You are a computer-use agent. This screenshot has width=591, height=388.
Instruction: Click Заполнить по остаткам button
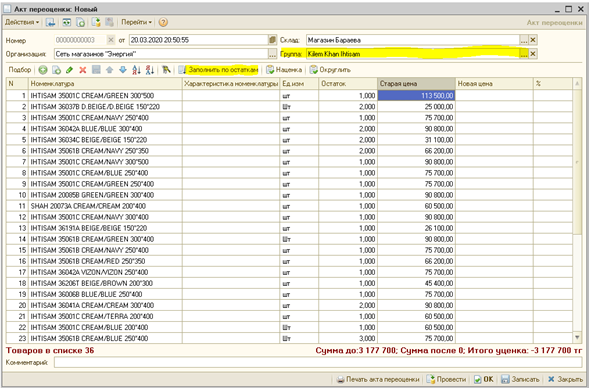(218, 70)
